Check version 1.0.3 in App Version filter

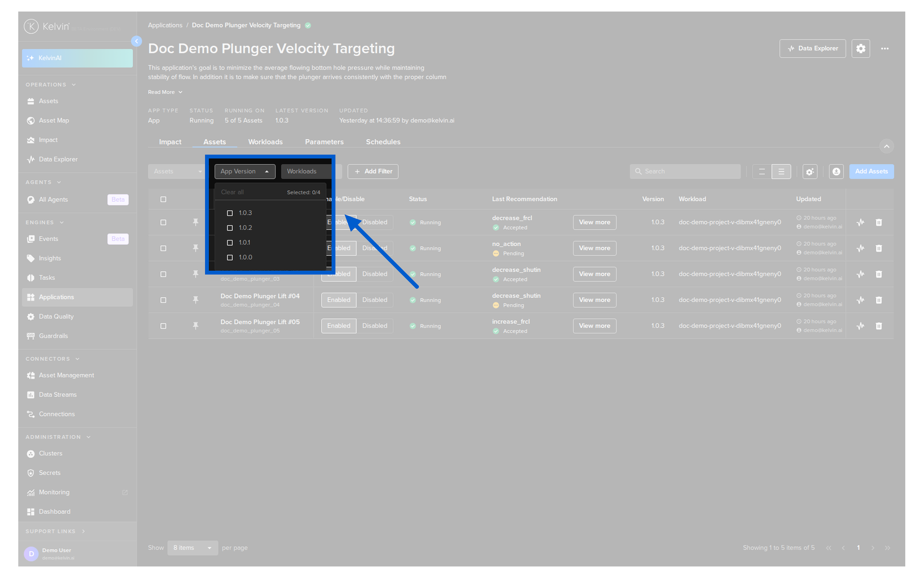230,213
